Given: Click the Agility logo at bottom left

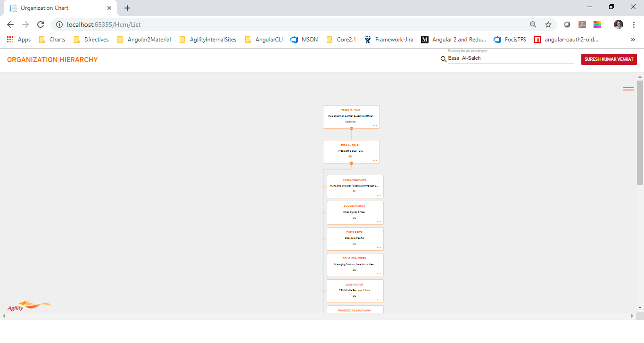Looking at the screenshot, I should pyautogui.click(x=28, y=304).
